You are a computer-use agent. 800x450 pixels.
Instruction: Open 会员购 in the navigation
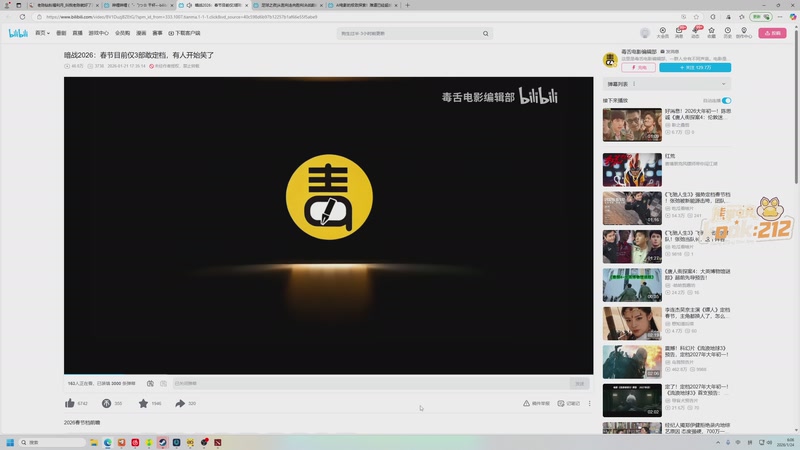(122, 33)
